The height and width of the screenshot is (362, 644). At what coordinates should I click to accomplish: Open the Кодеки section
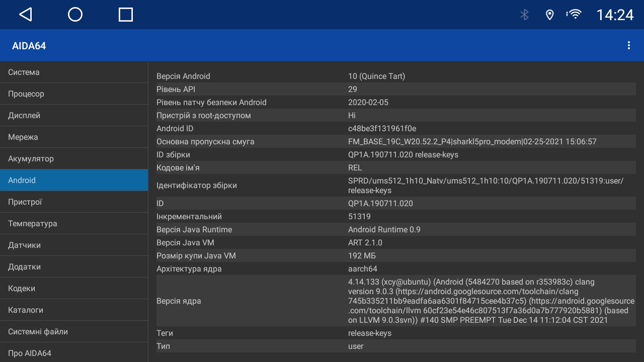[x=74, y=289]
